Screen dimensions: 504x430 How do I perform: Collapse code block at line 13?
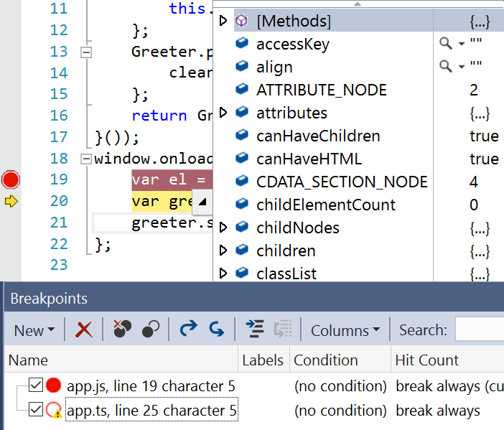(86, 52)
